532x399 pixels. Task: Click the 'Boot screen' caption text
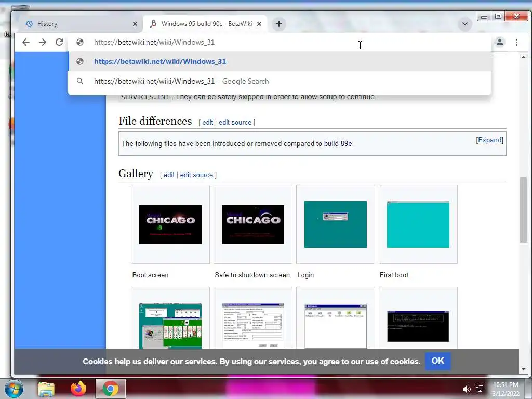tap(150, 275)
